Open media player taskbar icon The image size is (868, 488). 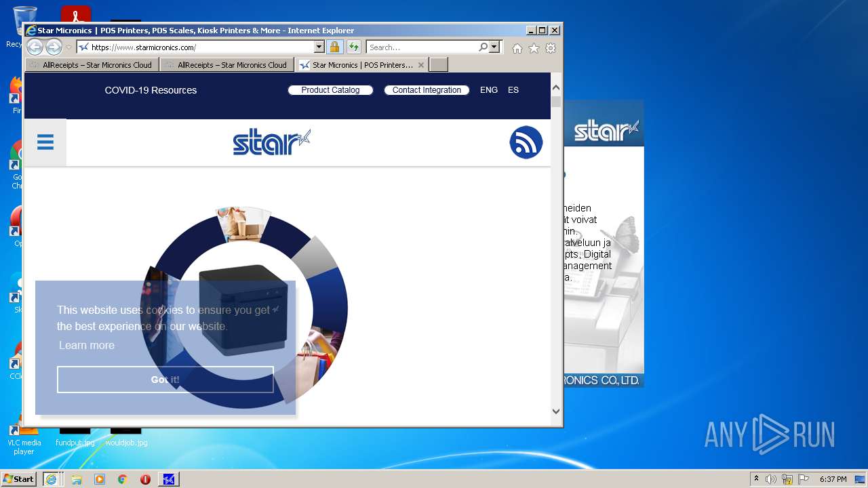100,479
